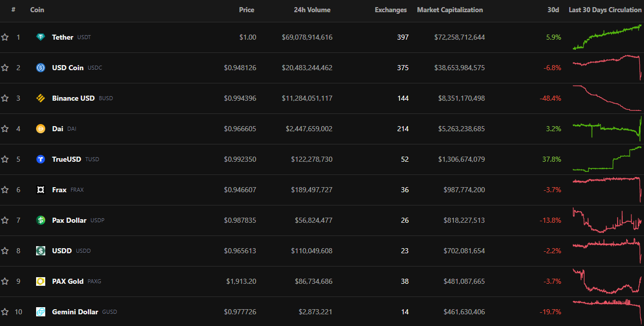Click the Pax Dollar circulation sparkline chart
The height and width of the screenshot is (326, 644).
[x=607, y=220]
